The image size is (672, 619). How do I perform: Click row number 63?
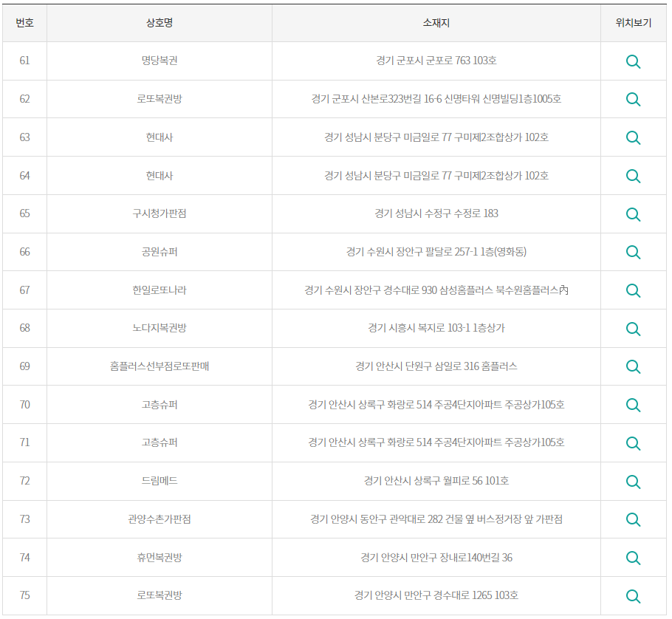coord(25,137)
